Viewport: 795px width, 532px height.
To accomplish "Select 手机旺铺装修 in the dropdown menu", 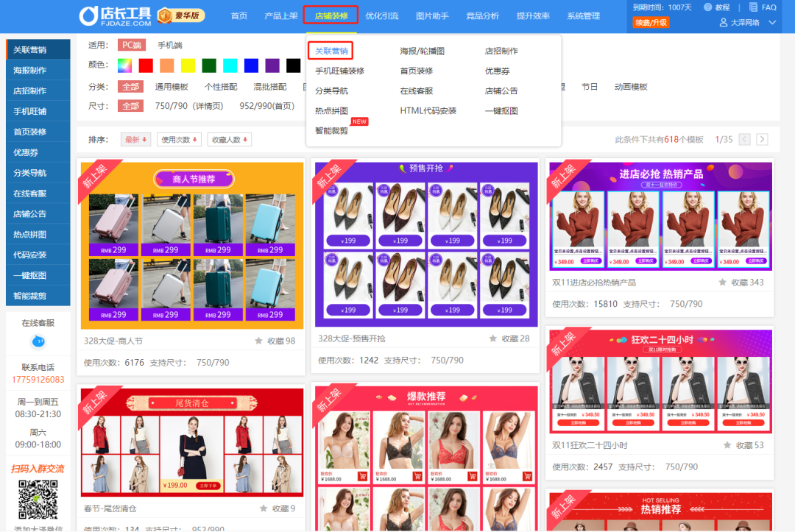I will (339, 71).
